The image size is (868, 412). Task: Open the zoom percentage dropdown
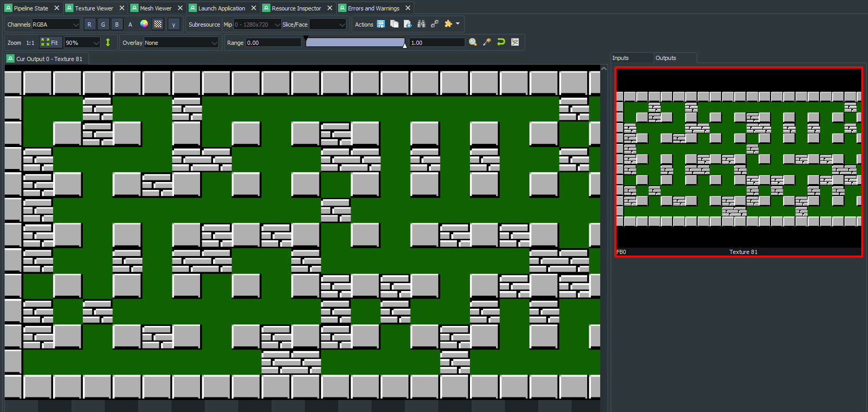pyautogui.click(x=82, y=43)
